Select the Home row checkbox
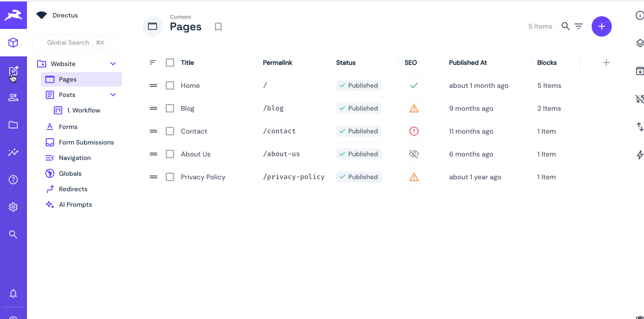 coord(170,85)
